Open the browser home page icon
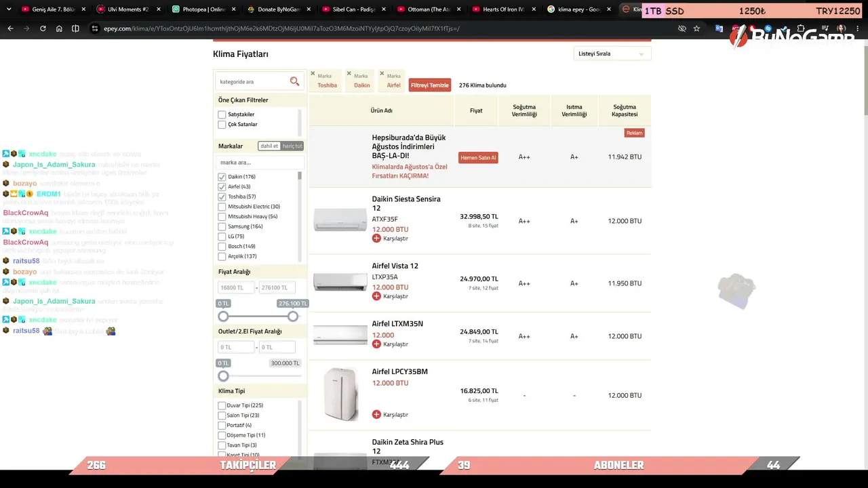The height and width of the screenshot is (488, 868). (59, 28)
